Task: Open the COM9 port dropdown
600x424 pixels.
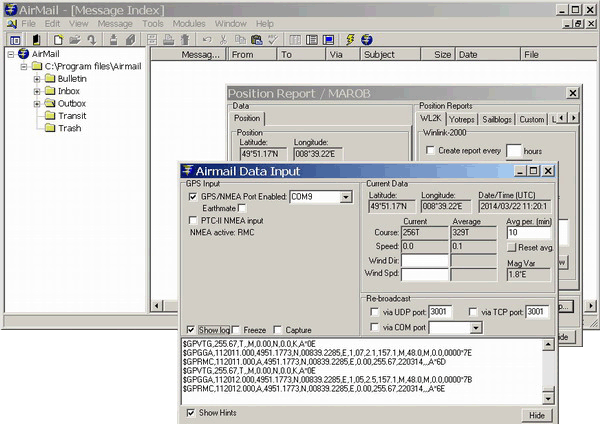Action: tap(346, 197)
